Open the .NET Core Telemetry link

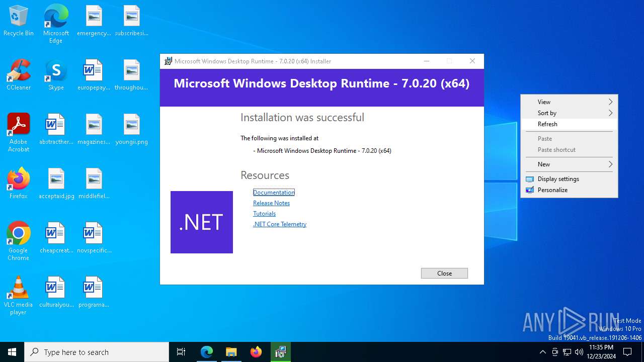click(x=280, y=224)
